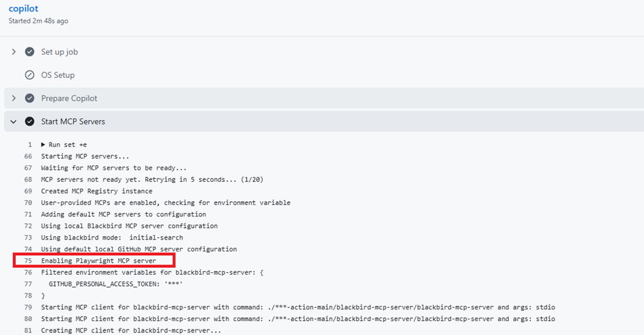The width and height of the screenshot is (644, 335).
Task: Collapse the Start MCP Servers step chevron
Action: tap(14, 121)
